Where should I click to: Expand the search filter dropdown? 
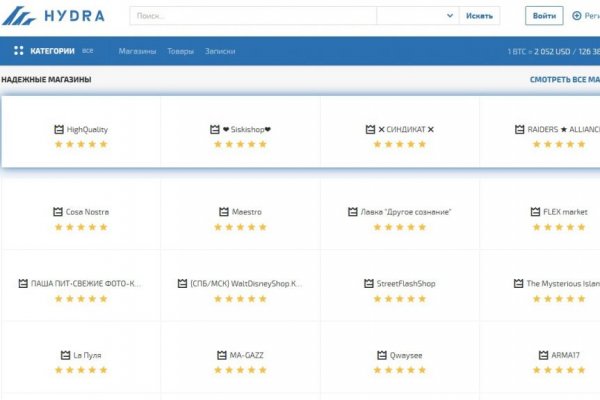point(447,16)
